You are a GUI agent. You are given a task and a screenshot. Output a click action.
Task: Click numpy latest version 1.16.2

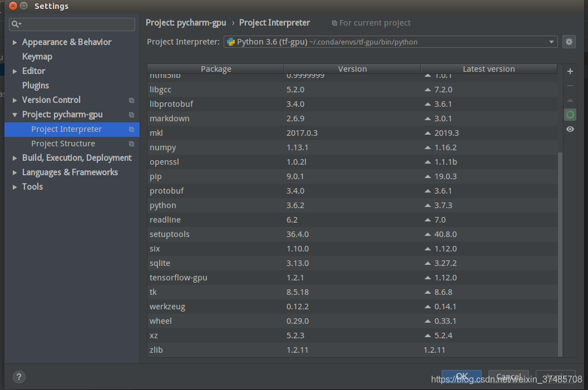pos(446,147)
